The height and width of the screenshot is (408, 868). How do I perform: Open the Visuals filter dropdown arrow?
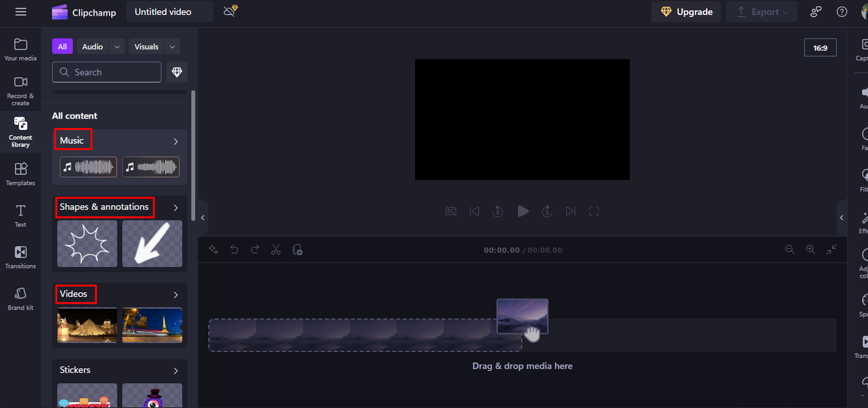[x=172, y=46]
